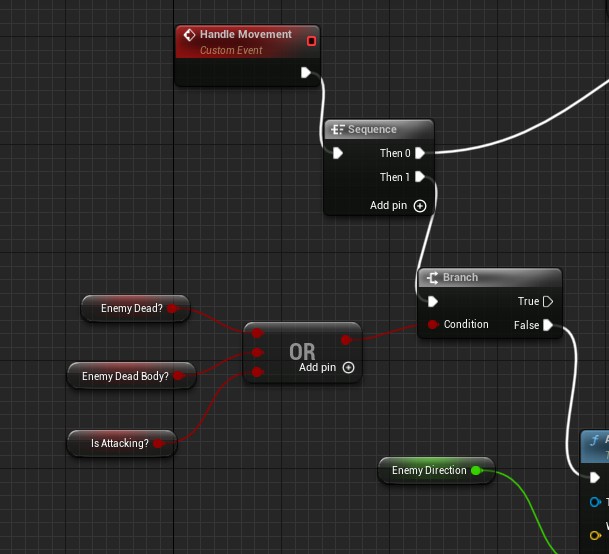609x554 pixels.
Task: Select the Sequence node title bar
Action: tap(379, 129)
